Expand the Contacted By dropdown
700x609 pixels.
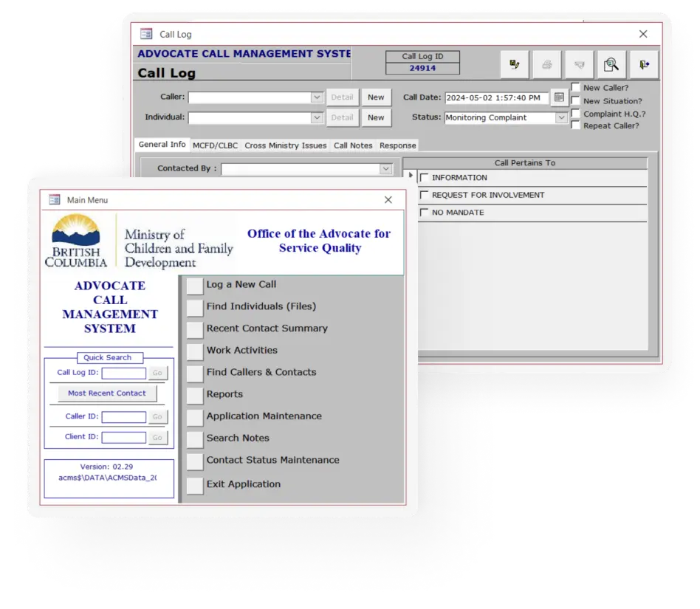(x=385, y=169)
